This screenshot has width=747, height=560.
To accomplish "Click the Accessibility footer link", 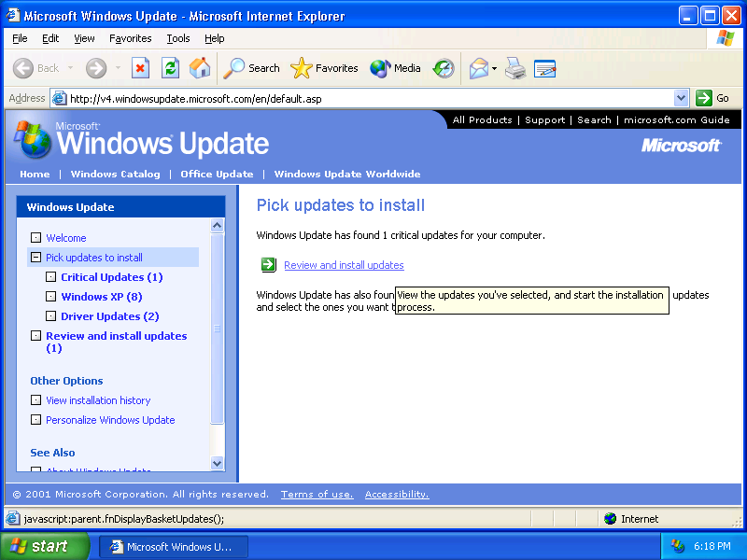I will [x=397, y=495].
